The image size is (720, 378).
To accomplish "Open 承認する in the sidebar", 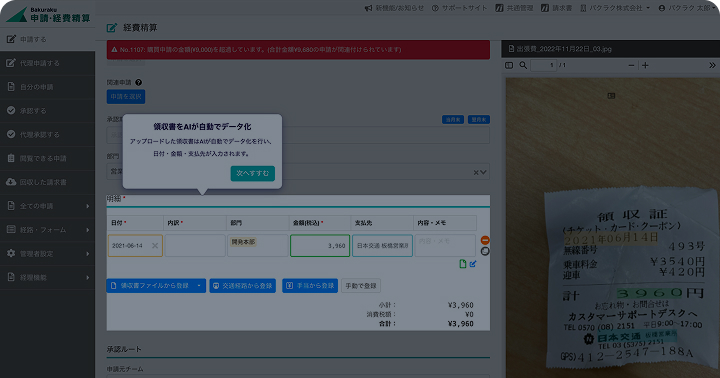I will click(x=47, y=111).
